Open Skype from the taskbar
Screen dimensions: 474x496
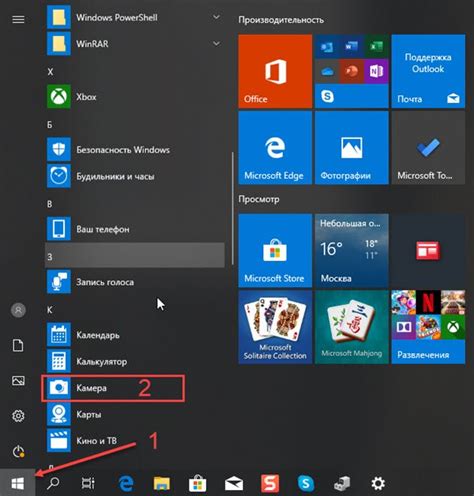[306, 483]
